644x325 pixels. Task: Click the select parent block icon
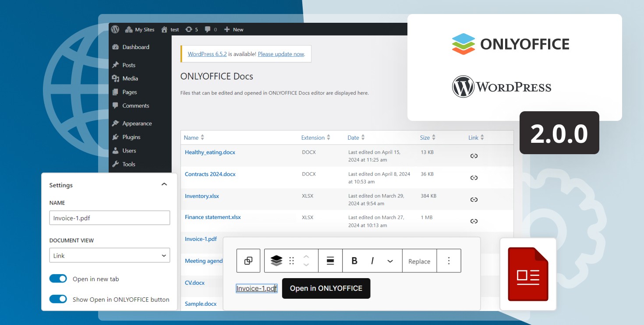pos(248,261)
